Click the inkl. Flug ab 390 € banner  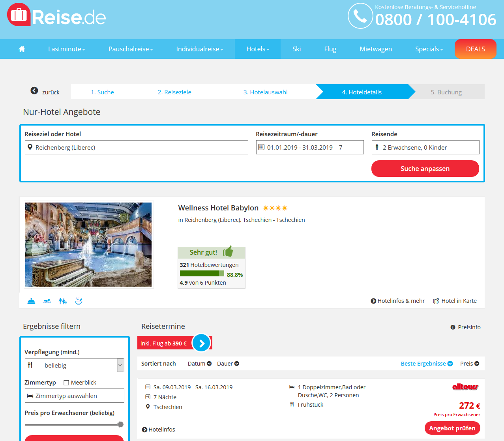(164, 343)
